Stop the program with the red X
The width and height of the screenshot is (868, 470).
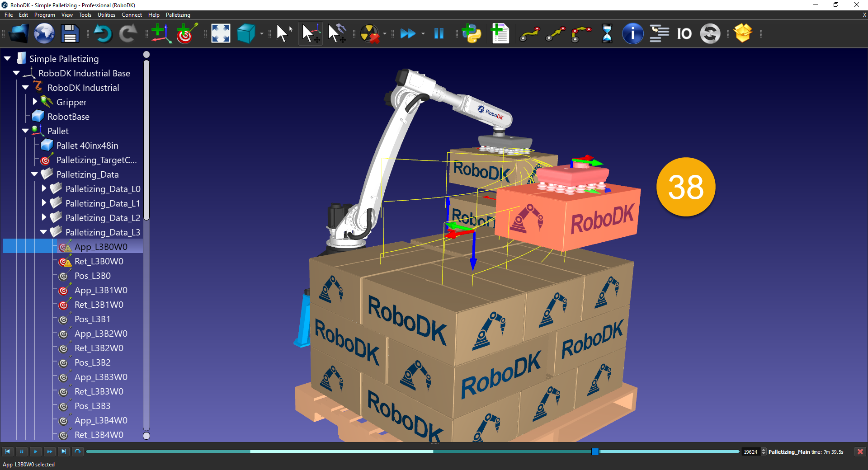859,451
